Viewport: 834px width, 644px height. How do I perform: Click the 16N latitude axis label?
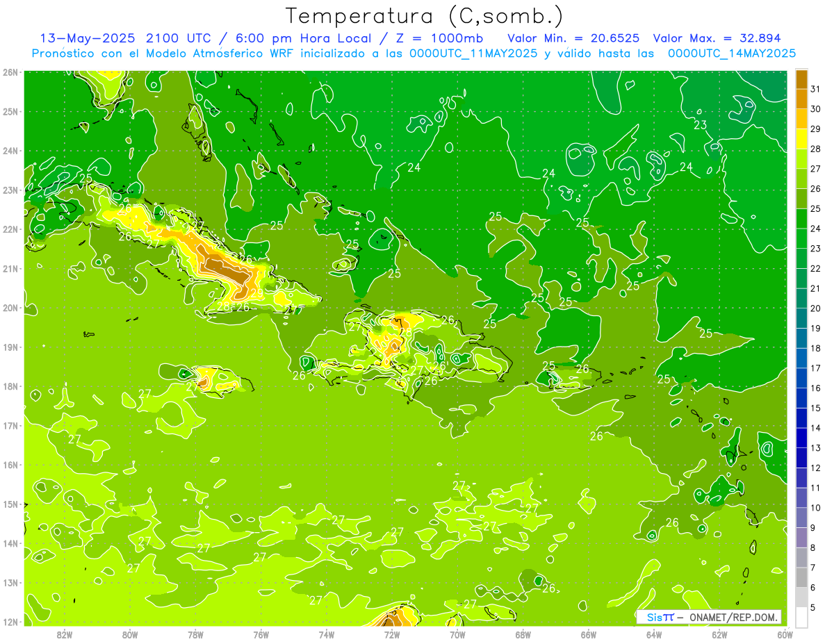click(10, 465)
